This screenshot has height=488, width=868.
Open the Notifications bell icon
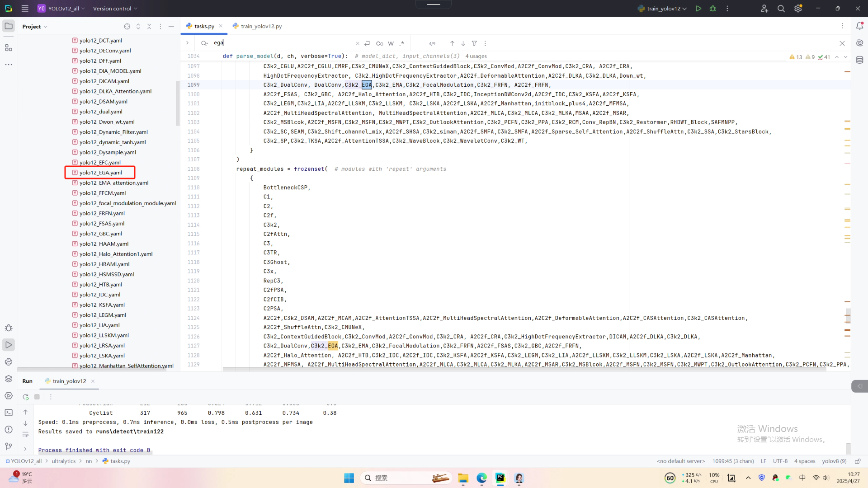(859, 26)
